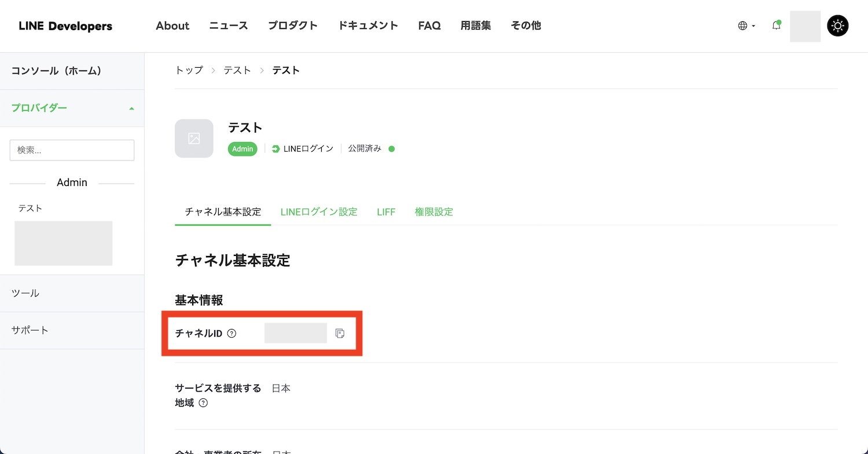Switch to LINEログイン設定 tab
This screenshot has height=454, width=868.
[319, 212]
